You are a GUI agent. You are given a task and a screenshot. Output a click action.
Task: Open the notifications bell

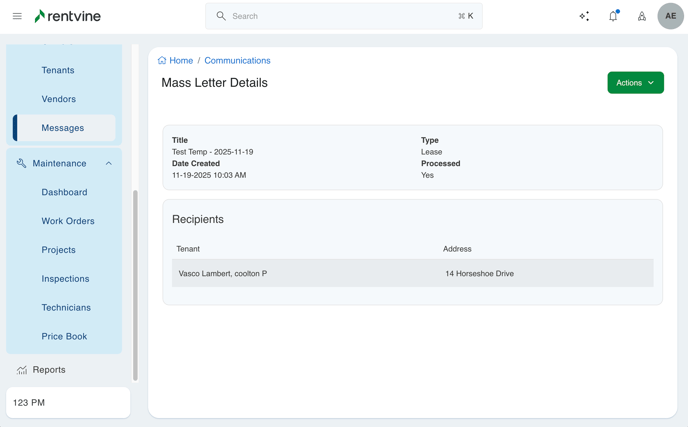613,16
